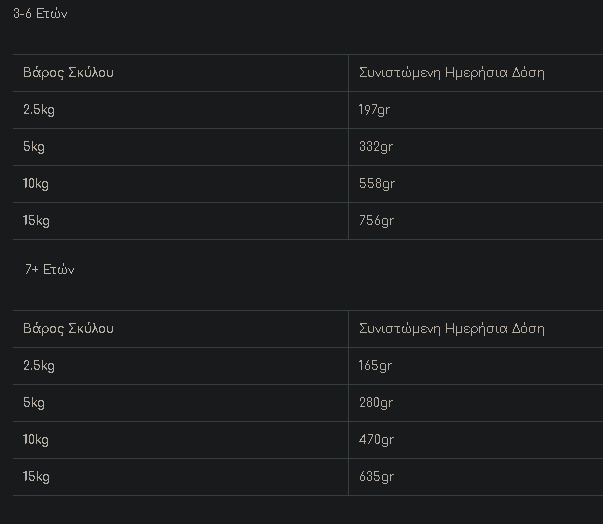
Task: Select "Συνιστώμενη Ημερήσια Δόση" header in 7+ Ετών table
Action: pyautogui.click(x=451, y=329)
